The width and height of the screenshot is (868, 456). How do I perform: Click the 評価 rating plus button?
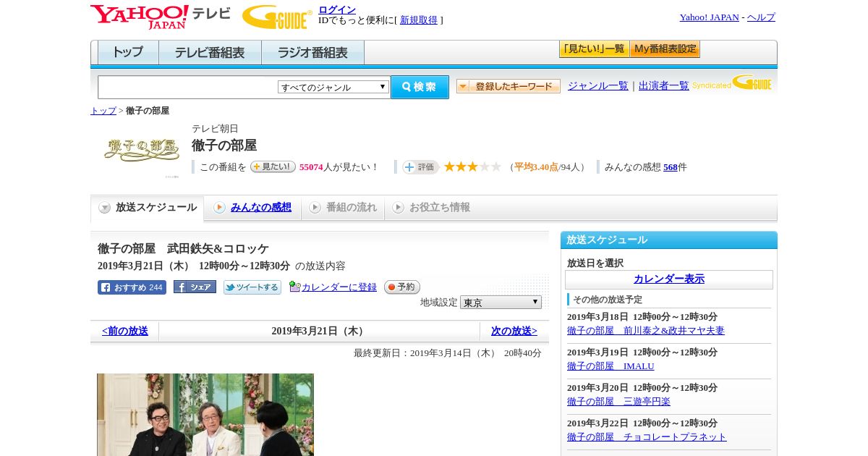pos(420,167)
